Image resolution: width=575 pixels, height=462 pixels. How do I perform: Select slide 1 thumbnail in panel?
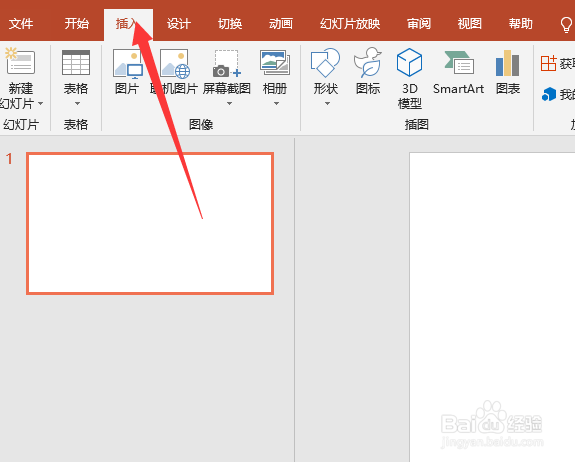(x=150, y=223)
